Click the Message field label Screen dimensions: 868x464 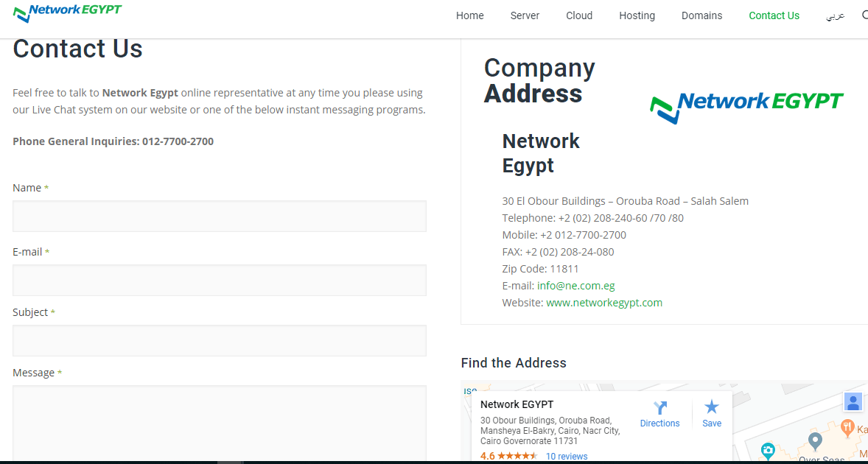[x=37, y=373]
